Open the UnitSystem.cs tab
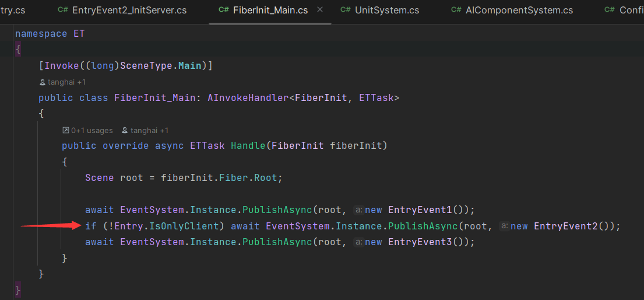Screen dimensions: 644x300 pos(380,11)
